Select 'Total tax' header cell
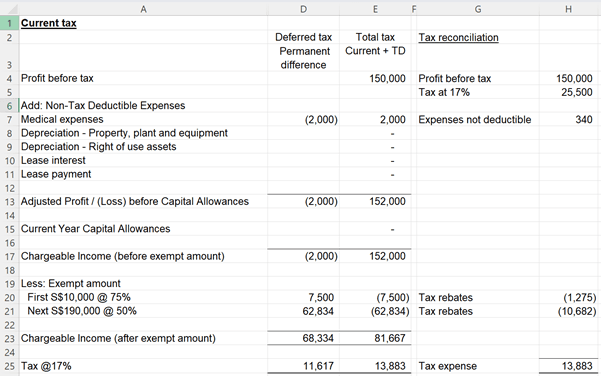The height and width of the screenshot is (376, 601). tap(375, 37)
